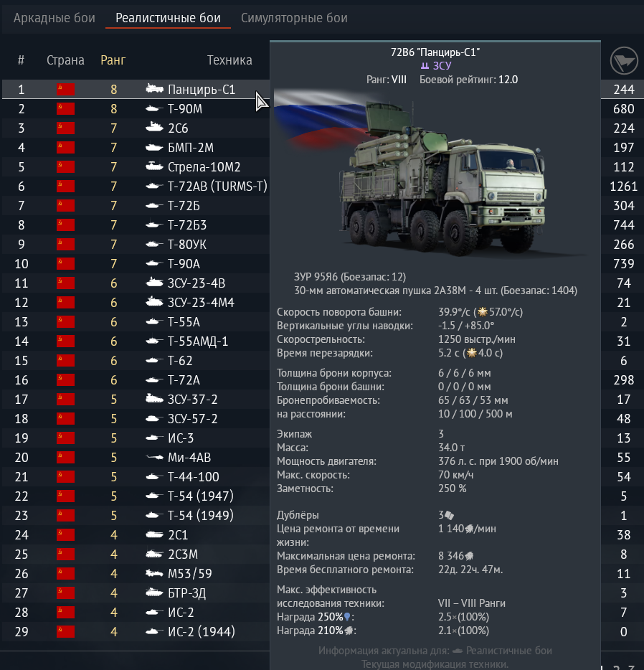The height and width of the screenshot is (670, 644).
Task: Click the ЗСУ-23-4М4 vehicle icon
Action: click(154, 302)
